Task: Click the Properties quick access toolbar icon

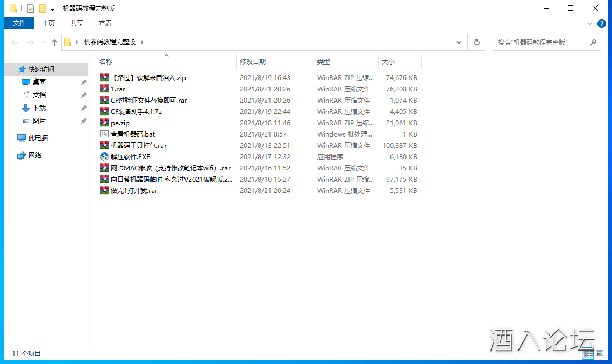Action: pyautogui.click(x=31, y=8)
